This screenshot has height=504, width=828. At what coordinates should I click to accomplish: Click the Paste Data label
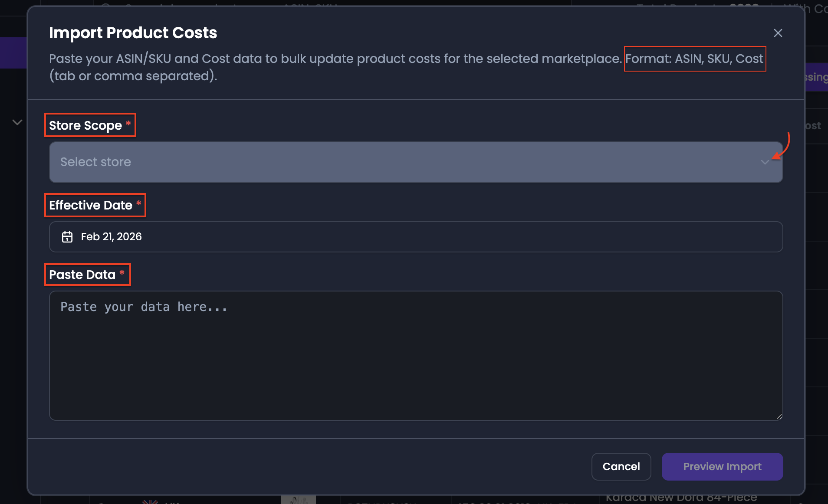[82, 275]
